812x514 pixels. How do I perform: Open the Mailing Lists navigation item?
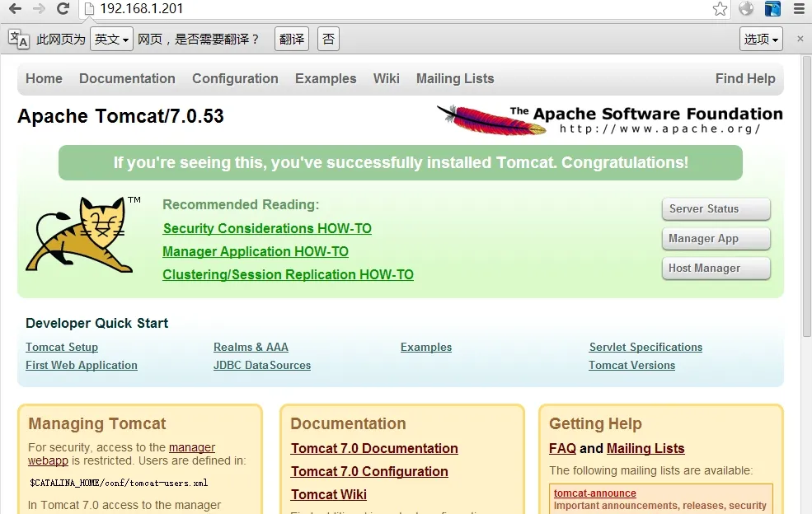(x=455, y=79)
